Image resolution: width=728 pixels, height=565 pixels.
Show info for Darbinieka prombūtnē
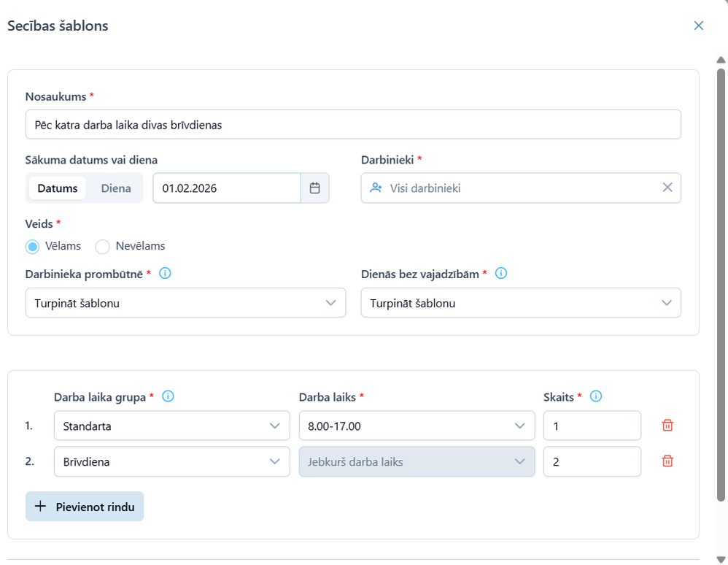(x=165, y=273)
